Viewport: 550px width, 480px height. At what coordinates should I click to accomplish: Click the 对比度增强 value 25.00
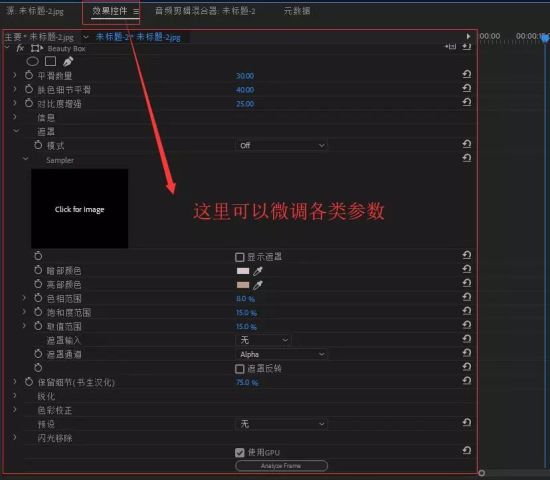[x=245, y=104]
